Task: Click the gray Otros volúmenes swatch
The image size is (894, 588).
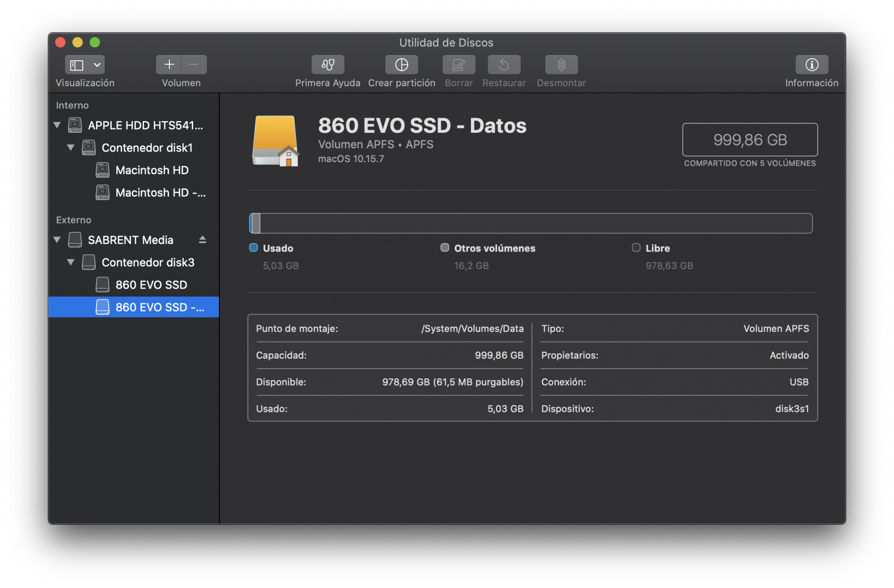Action: tap(444, 248)
